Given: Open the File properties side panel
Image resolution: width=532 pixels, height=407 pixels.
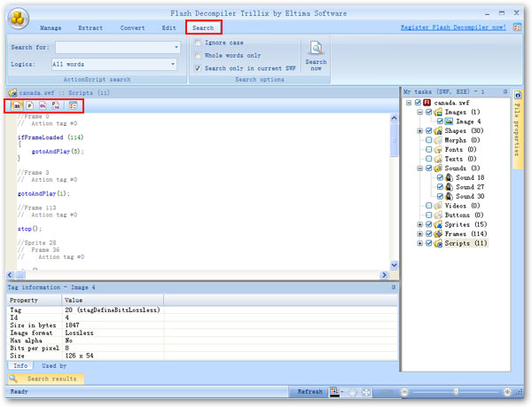Looking at the screenshot, I should pos(518,129).
